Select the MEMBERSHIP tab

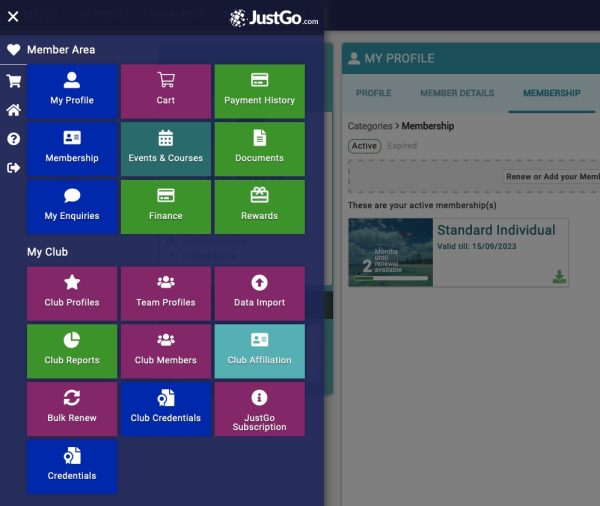coord(552,93)
